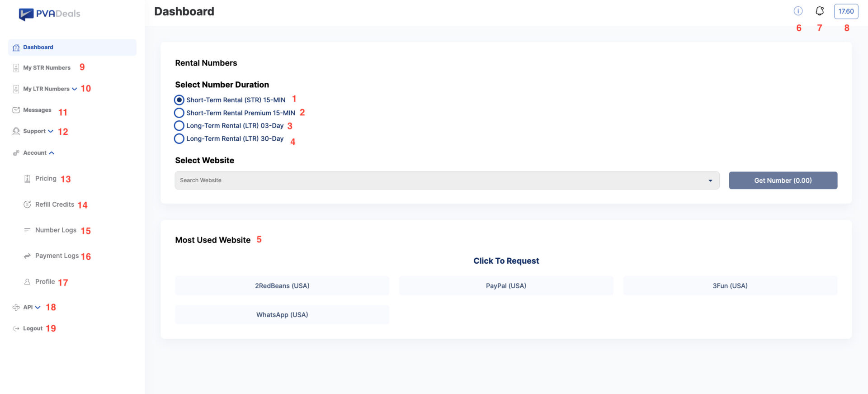Screen dimensions: 868x394
Task: Click the Logout arrow icon
Action: (16, 328)
